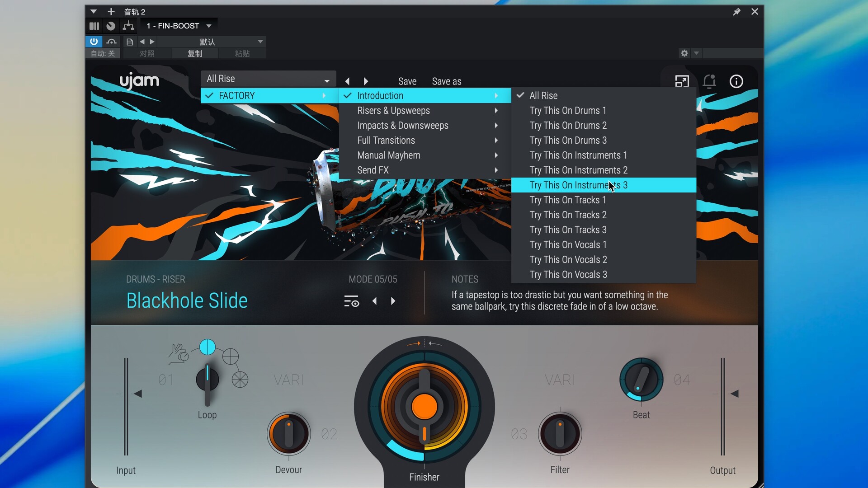Open the Full Transitions category
868x488 pixels.
point(425,140)
